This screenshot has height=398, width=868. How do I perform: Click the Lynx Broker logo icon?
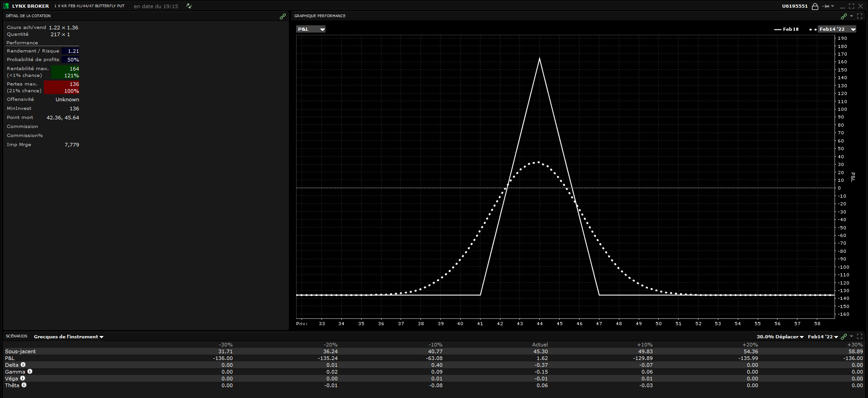6,6
